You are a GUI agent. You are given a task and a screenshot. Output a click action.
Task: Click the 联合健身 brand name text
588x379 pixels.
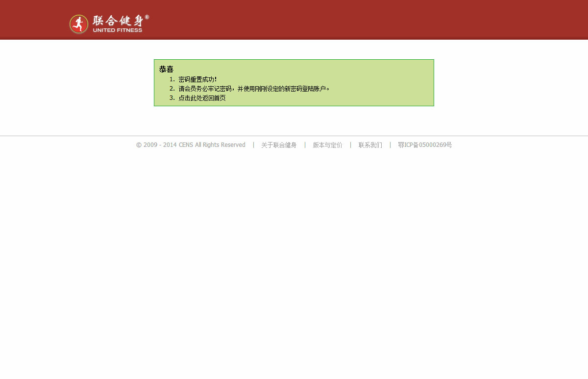coord(118,21)
